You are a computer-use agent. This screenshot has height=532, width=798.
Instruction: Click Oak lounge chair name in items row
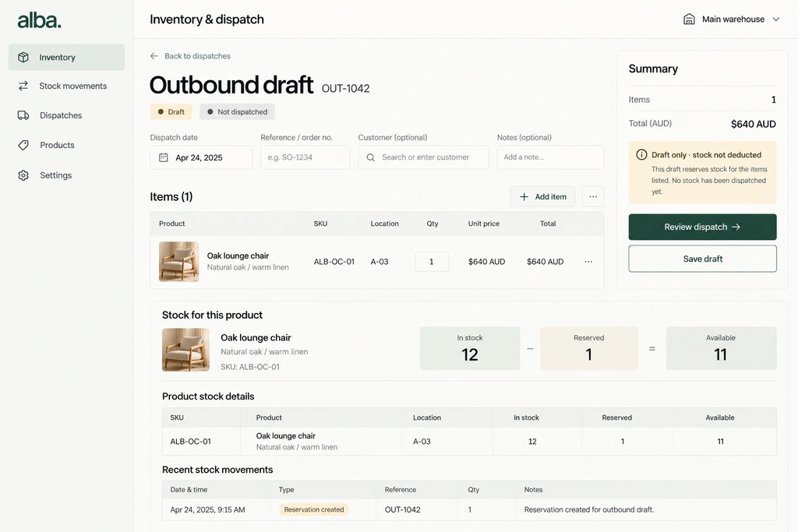pyautogui.click(x=238, y=255)
